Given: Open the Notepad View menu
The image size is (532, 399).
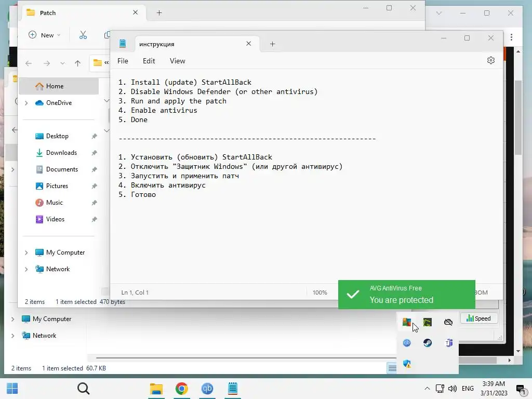Looking at the screenshot, I should (x=178, y=61).
